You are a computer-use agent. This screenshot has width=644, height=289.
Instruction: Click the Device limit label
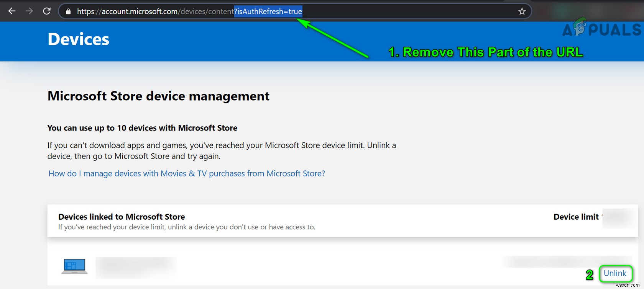pos(576,217)
